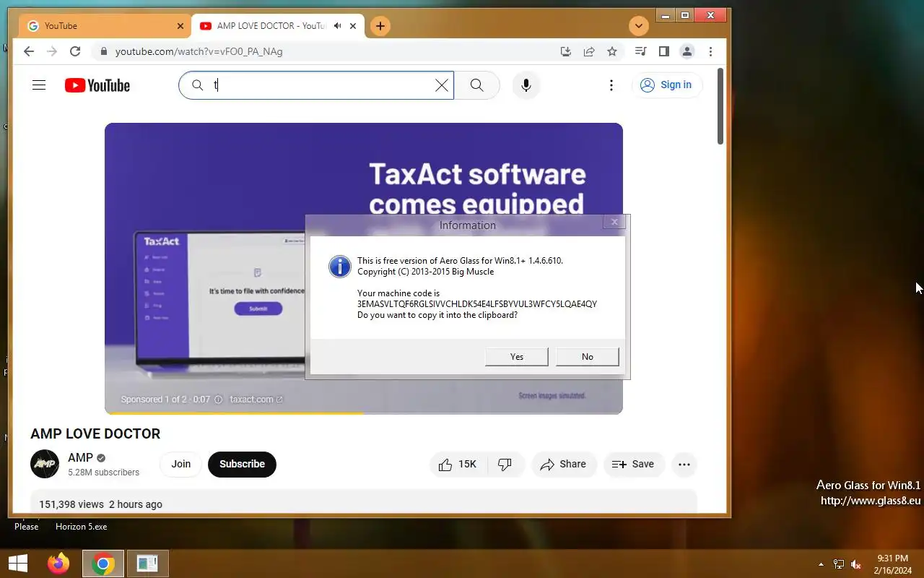This screenshot has width=924, height=578.
Task: Close the Information dialog
Action: coord(614,222)
